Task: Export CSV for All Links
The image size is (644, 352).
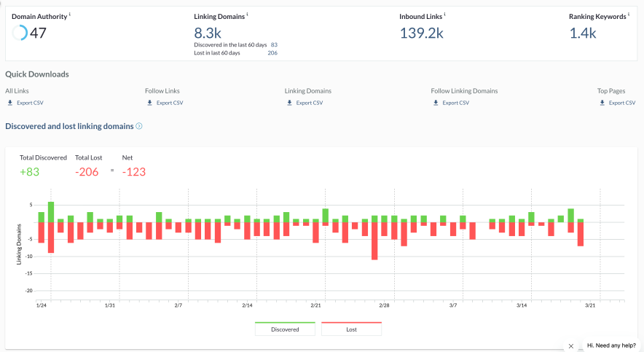Action: [x=30, y=103]
